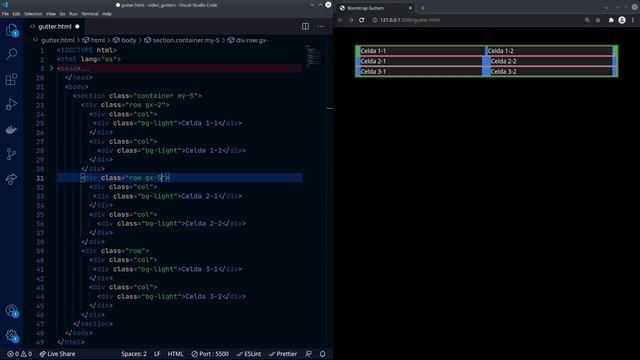Image resolution: width=640 pixels, height=360 pixels.
Task: Place cursor on line 23 row gx-2
Action: click(125, 105)
